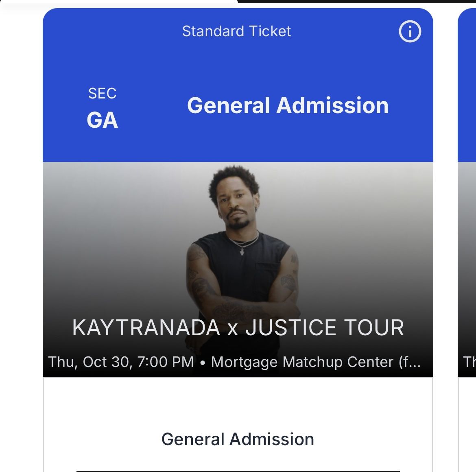Tap the circled 'i' on the blue header

pos(409,31)
